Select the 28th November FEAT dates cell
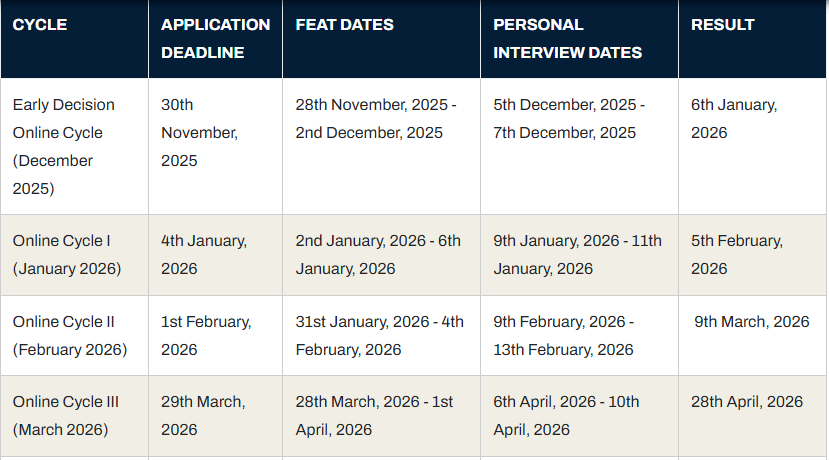Screen dimensions: 829x460 (x=376, y=118)
